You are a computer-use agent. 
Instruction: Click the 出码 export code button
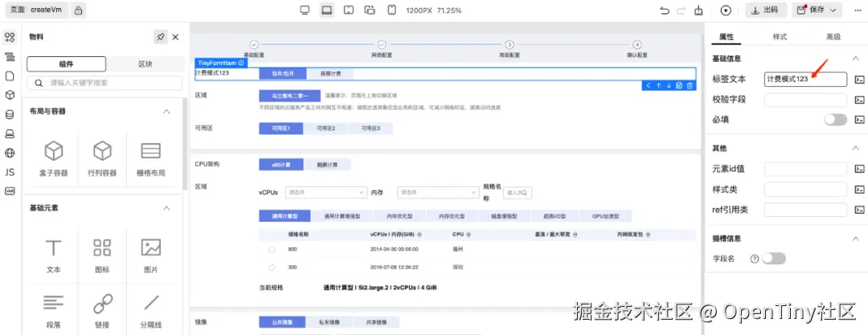[x=766, y=10]
